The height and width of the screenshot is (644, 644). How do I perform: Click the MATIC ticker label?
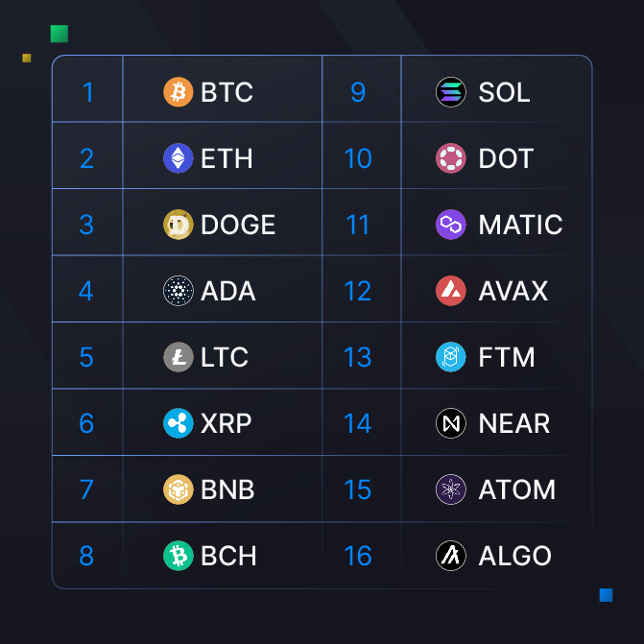(x=520, y=225)
